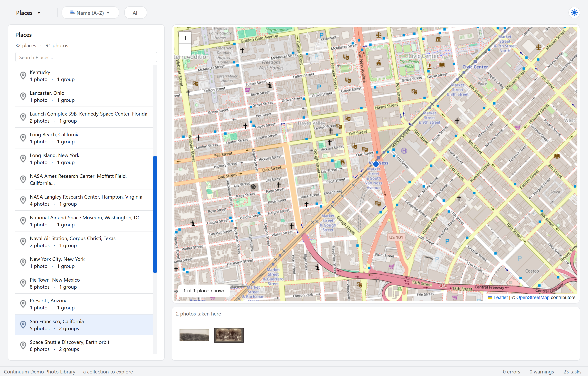Click the '32 places' count text
The image size is (588, 376).
[26, 45]
